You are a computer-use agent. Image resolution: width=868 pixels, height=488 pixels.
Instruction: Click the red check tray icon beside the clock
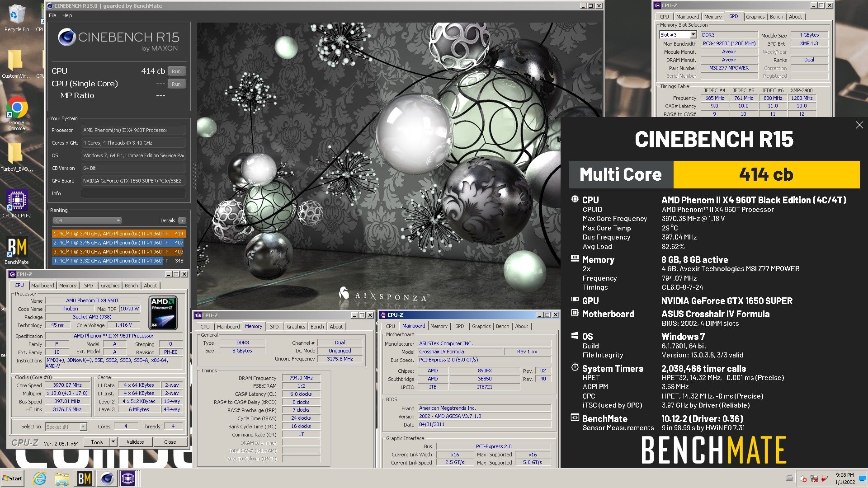tap(825, 478)
